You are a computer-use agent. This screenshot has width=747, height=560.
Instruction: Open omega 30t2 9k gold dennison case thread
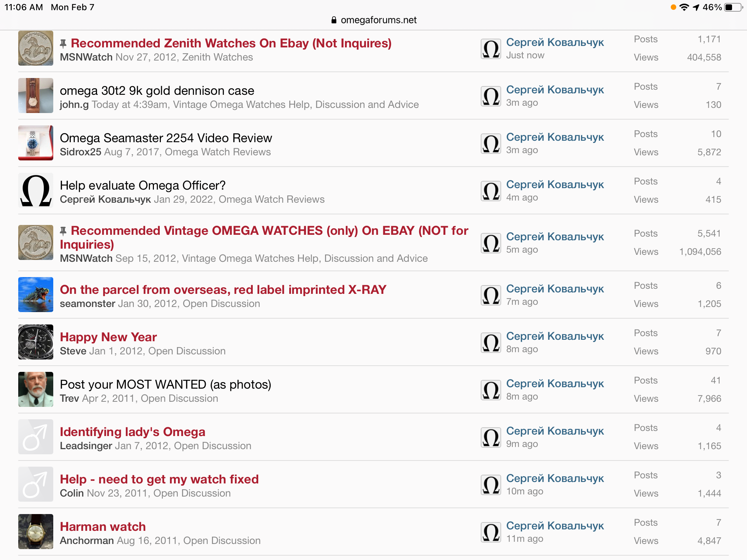pos(157,91)
